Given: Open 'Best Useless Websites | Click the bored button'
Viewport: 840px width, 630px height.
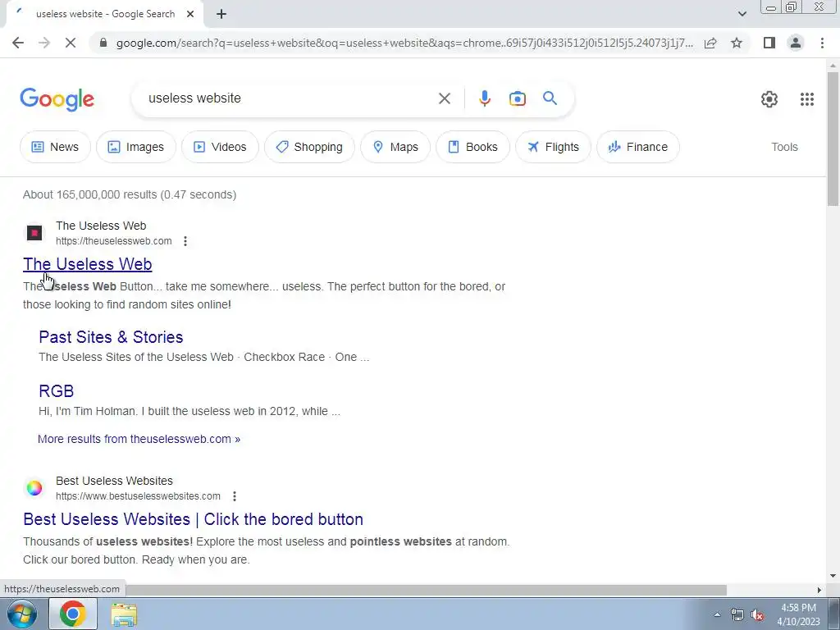Looking at the screenshot, I should point(194,519).
